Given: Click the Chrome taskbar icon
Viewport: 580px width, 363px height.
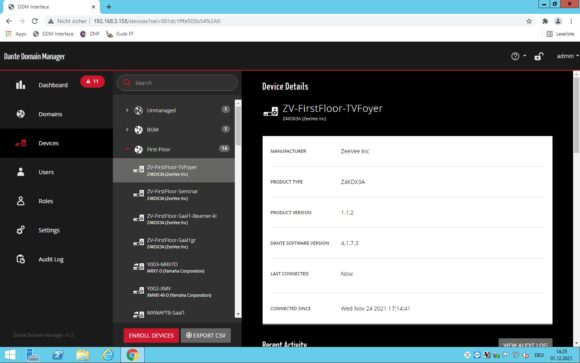Looking at the screenshot, I should point(132,355).
